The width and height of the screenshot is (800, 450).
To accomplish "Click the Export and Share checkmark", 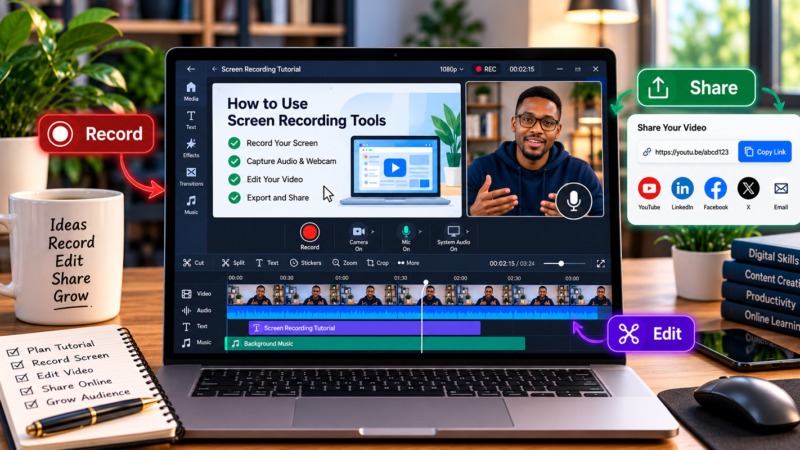I will pos(234,197).
